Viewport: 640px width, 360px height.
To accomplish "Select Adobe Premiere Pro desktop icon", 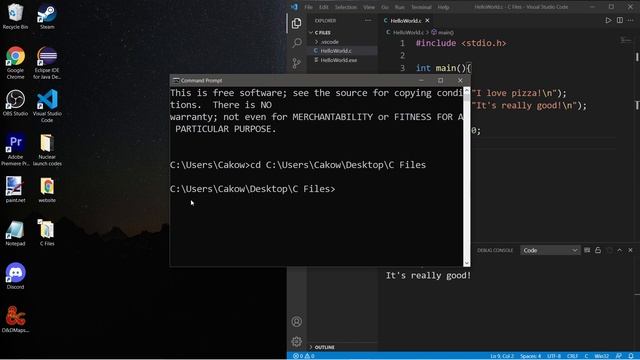I will point(16,149).
